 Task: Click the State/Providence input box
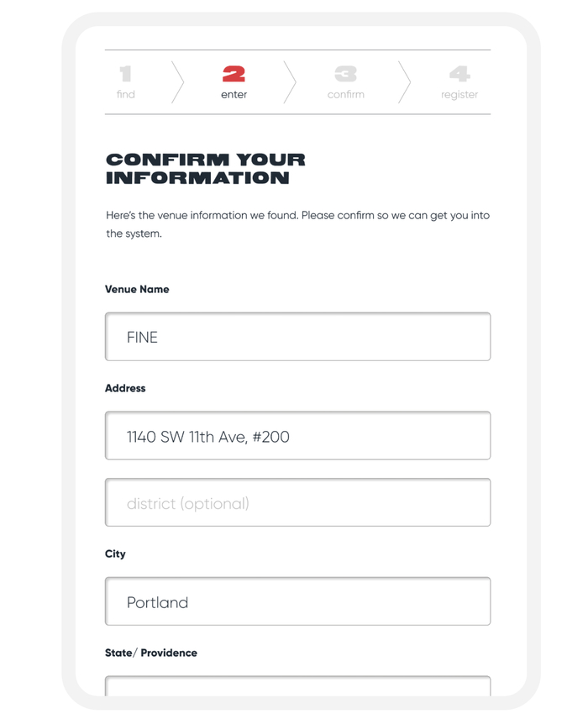click(298, 686)
